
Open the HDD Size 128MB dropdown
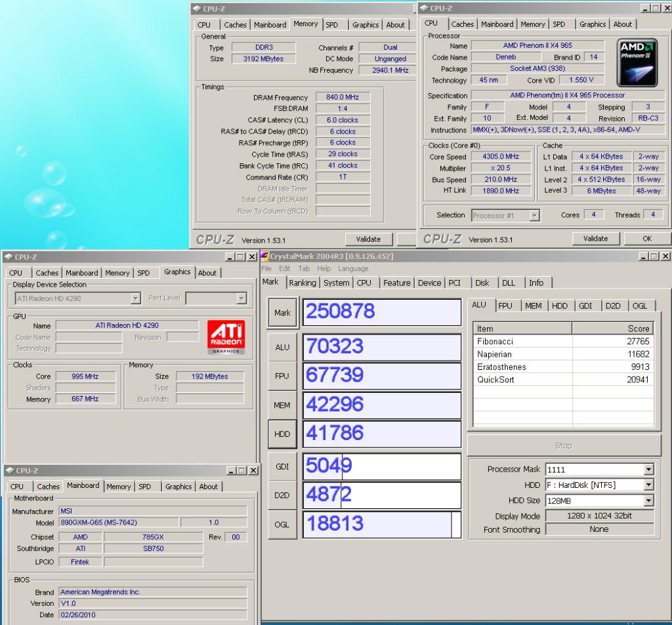(x=648, y=501)
